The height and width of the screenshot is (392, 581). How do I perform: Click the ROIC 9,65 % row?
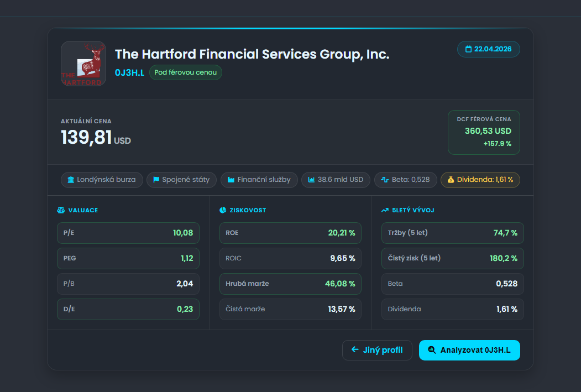tap(291, 258)
